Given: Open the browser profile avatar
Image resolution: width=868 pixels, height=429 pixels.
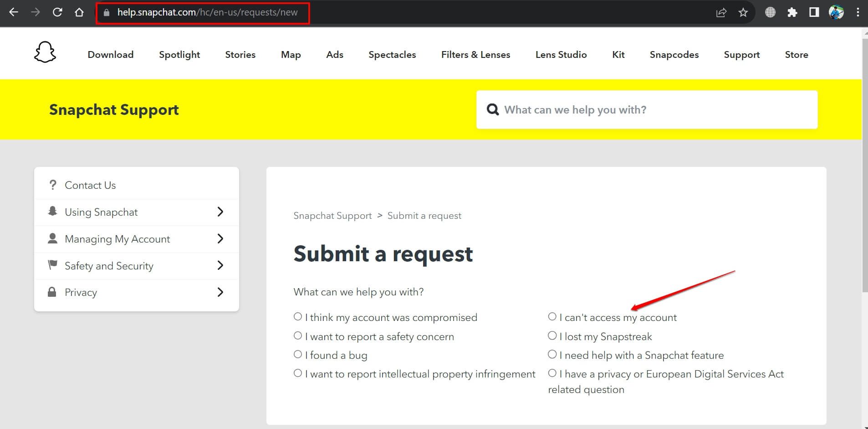Looking at the screenshot, I should (x=836, y=12).
